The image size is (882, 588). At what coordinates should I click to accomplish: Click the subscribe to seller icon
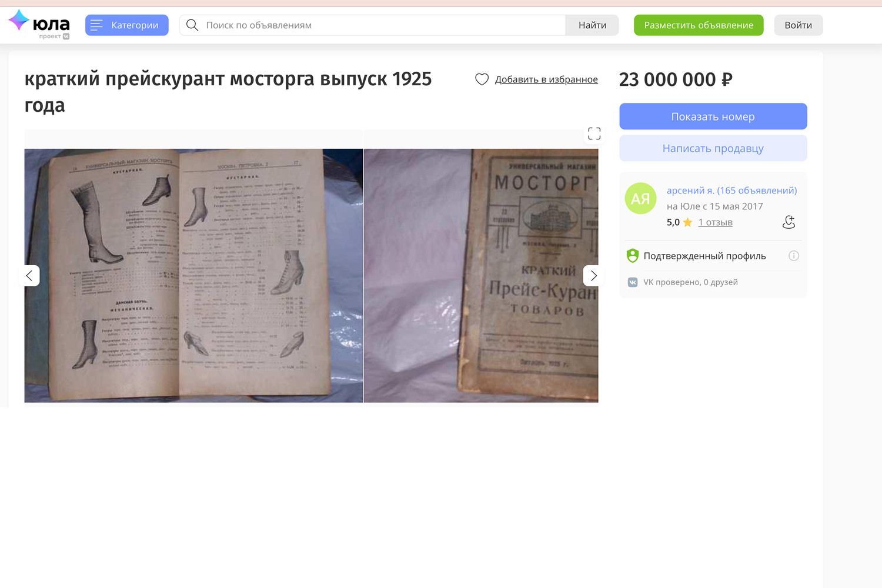click(x=789, y=222)
